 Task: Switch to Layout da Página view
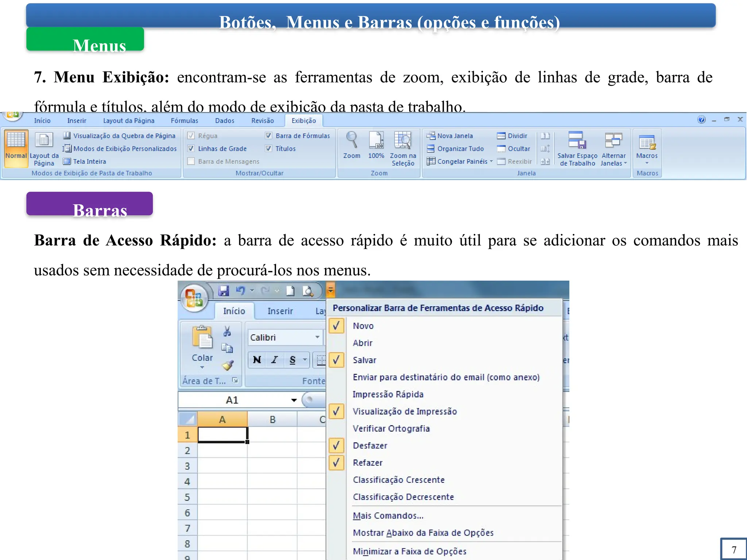pyautogui.click(x=44, y=149)
